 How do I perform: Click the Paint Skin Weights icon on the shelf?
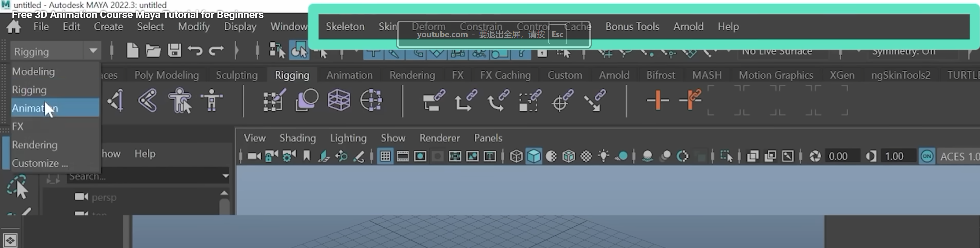coord(274,101)
